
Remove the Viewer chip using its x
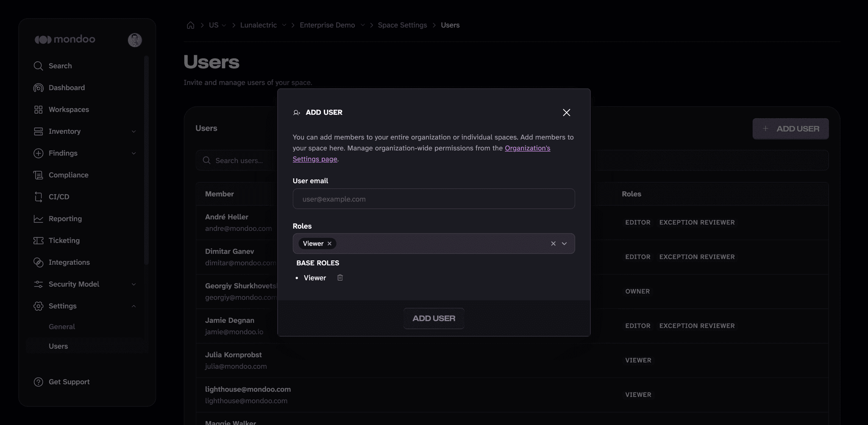(329, 243)
